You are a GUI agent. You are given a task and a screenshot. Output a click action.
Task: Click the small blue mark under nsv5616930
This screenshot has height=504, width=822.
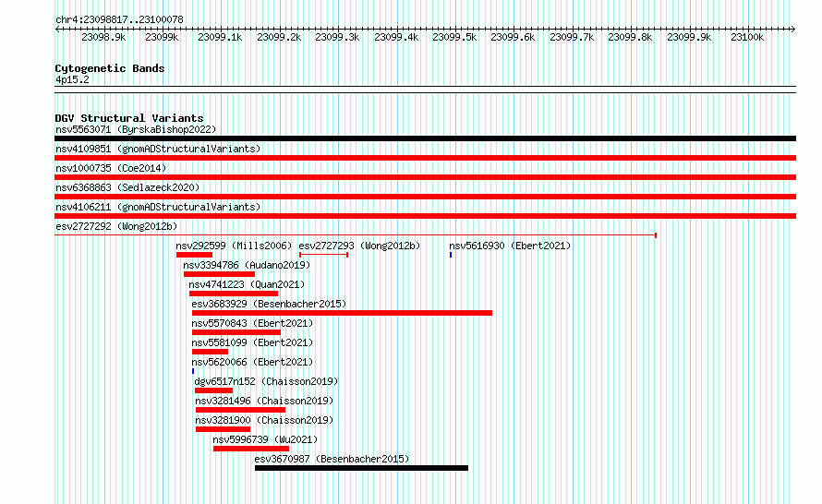tap(451, 255)
